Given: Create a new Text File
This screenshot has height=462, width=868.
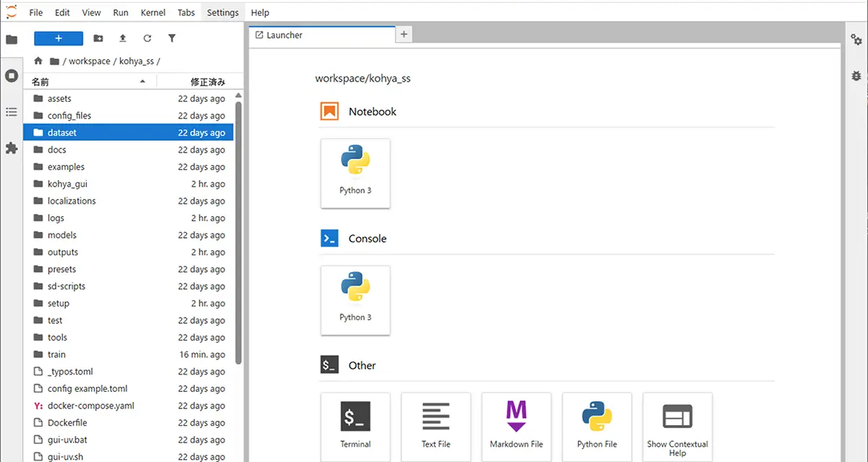Looking at the screenshot, I should [435, 427].
